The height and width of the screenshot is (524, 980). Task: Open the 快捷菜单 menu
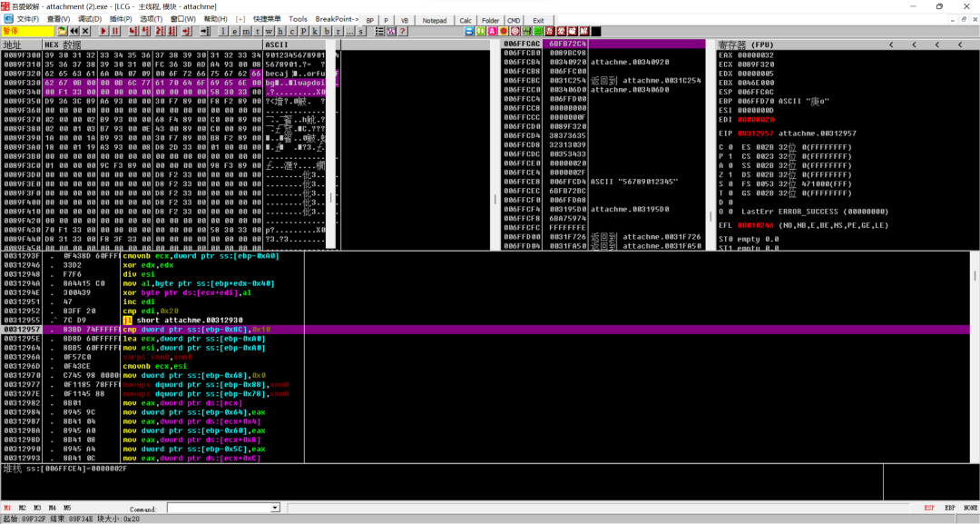[x=267, y=19]
